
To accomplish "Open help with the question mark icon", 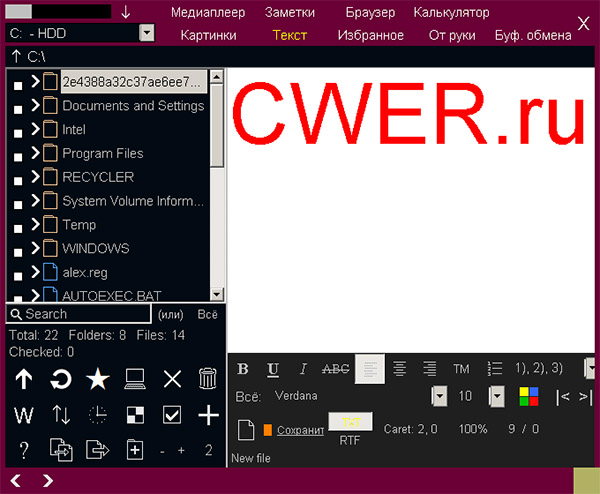I will 24,450.
